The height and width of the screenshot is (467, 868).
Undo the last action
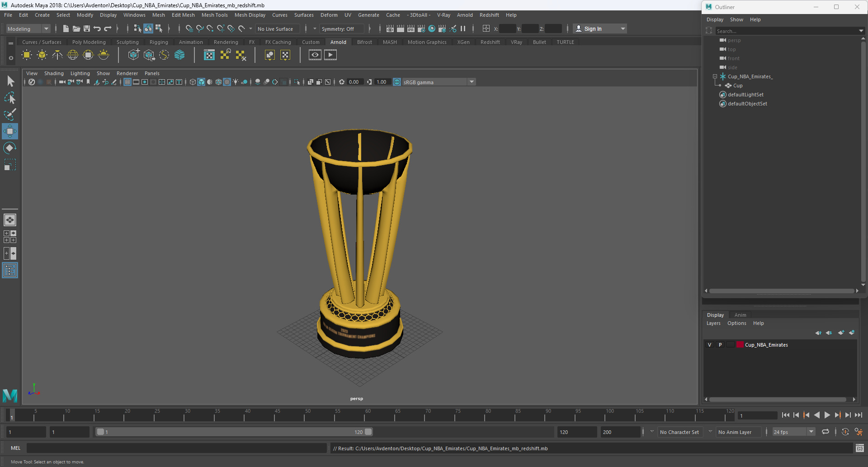tap(97, 29)
